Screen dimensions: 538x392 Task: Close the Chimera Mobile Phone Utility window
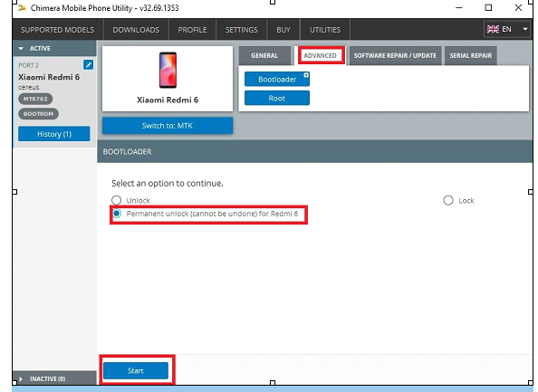coord(518,7)
